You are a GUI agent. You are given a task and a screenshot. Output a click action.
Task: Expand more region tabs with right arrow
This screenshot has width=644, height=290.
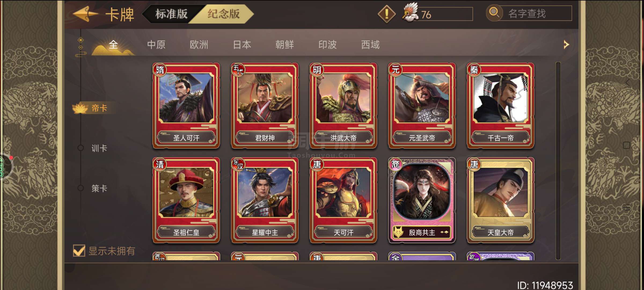point(566,45)
